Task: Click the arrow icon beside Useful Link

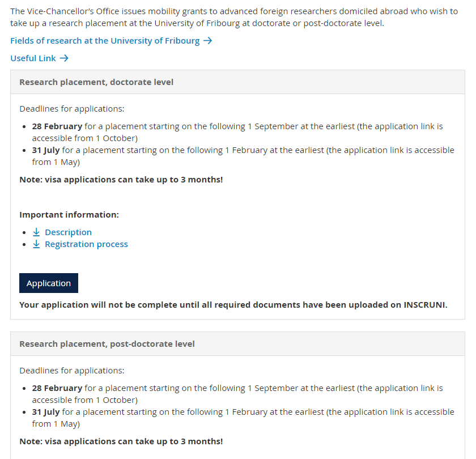Action: tap(64, 58)
